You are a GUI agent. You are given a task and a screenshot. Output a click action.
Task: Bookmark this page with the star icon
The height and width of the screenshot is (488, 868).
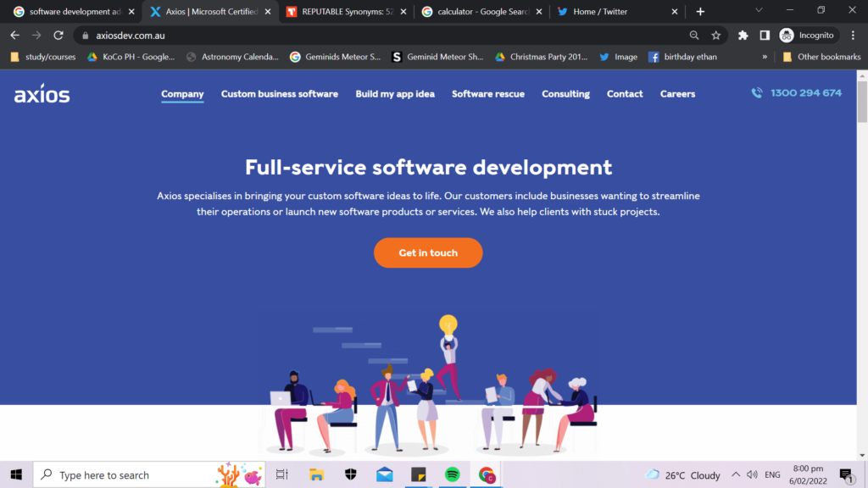pyautogui.click(x=716, y=36)
